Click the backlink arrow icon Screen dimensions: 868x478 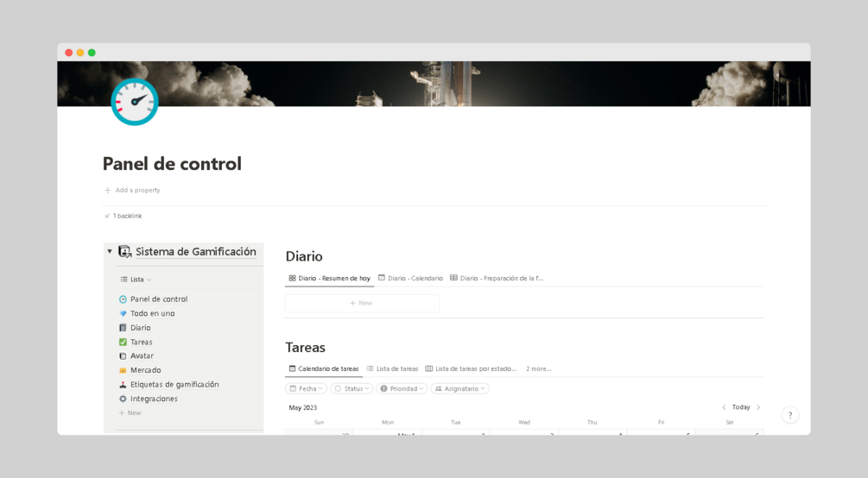(107, 216)
